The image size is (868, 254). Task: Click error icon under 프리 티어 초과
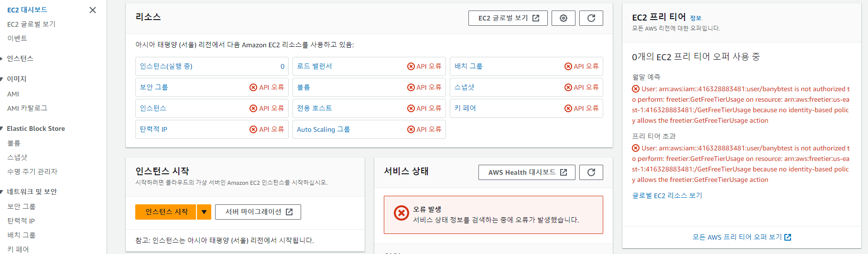click(636, 148)
